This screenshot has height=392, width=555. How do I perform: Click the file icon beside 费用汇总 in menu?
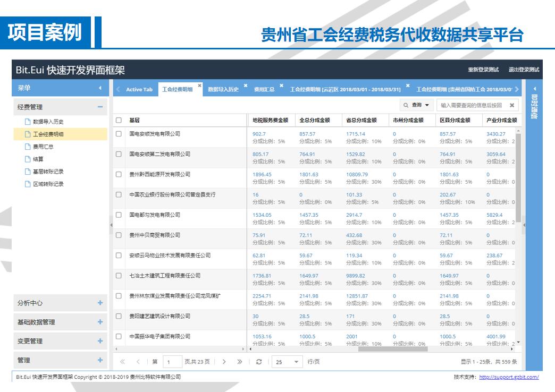pos(27,147)
